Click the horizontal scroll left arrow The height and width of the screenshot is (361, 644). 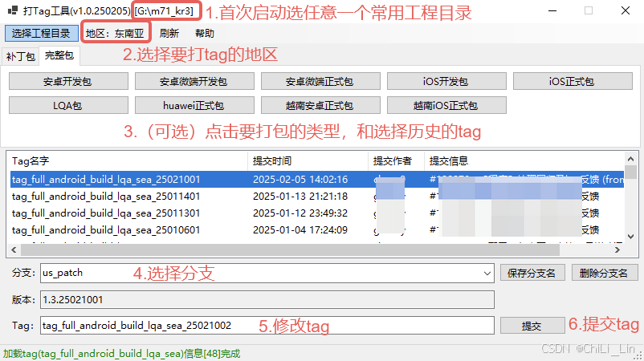(14, 249)
